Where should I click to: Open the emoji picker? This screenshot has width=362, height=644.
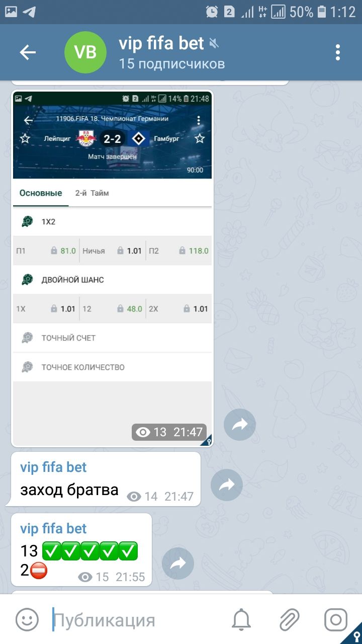(x=27, y=619)
